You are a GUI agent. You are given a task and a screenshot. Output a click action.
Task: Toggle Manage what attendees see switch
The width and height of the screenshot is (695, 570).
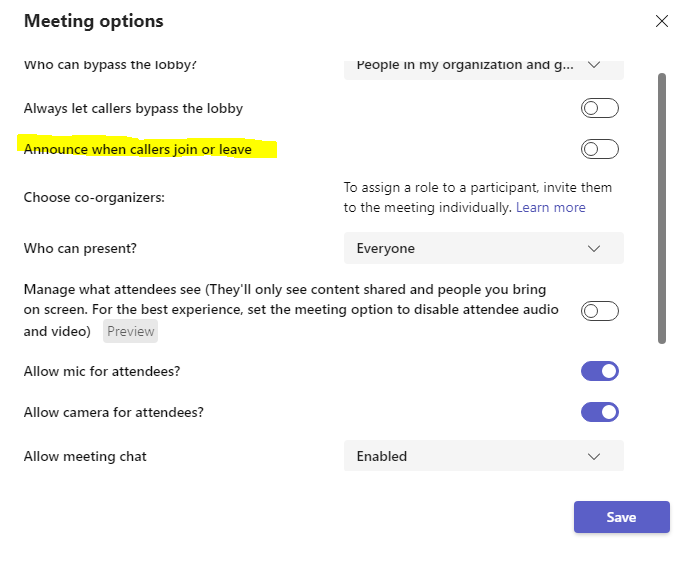600,311
